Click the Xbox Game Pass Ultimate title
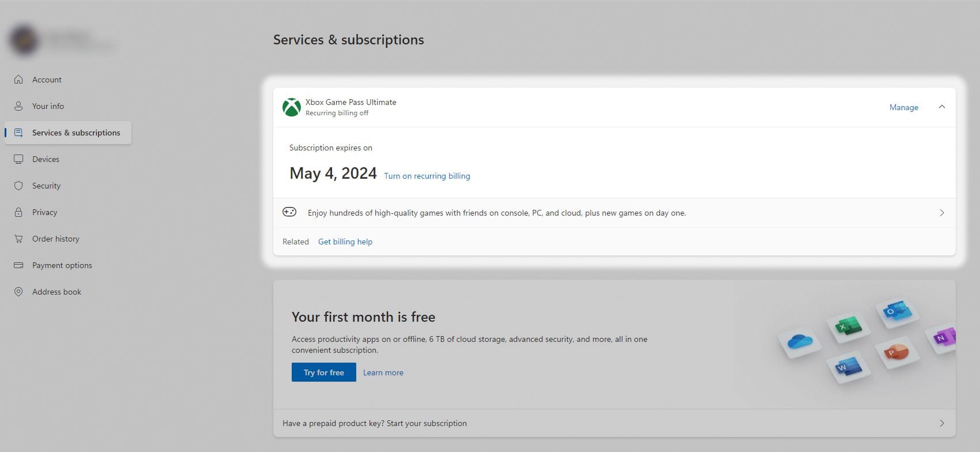Screen dimensions: 980x452 tap(351, 102)
